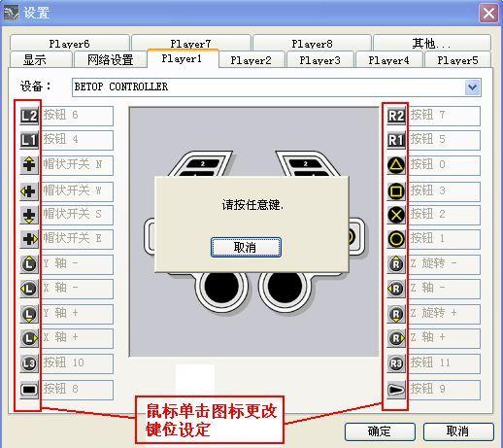Switch to the Player2 tab
Screen dimensions: 503x448
click(x=251, y=60)
